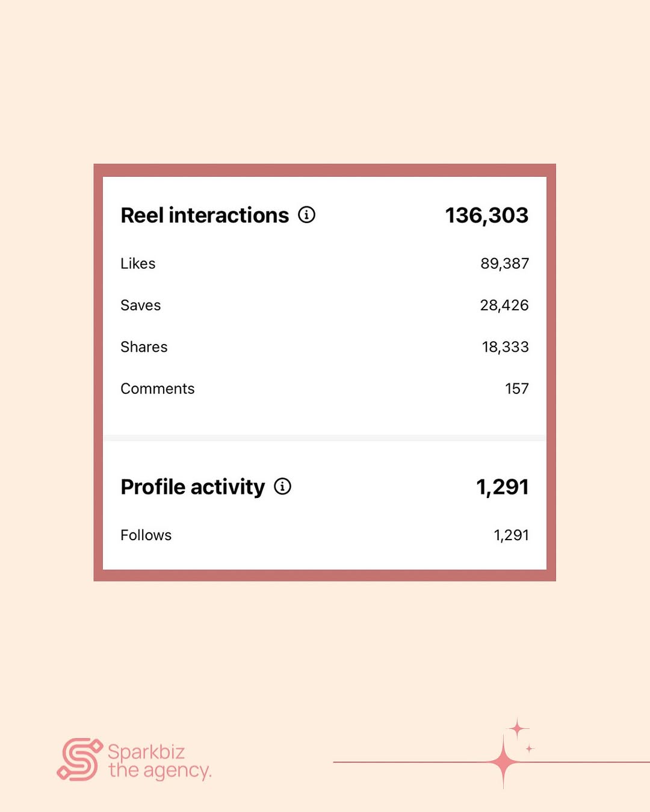Select the Reel interactions heading
Viewport: 650px width, 812px height.
coord(205,215)
